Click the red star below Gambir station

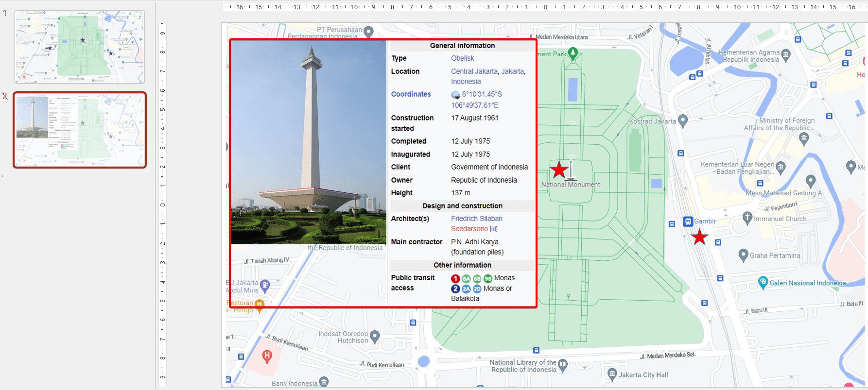(699, 237)
